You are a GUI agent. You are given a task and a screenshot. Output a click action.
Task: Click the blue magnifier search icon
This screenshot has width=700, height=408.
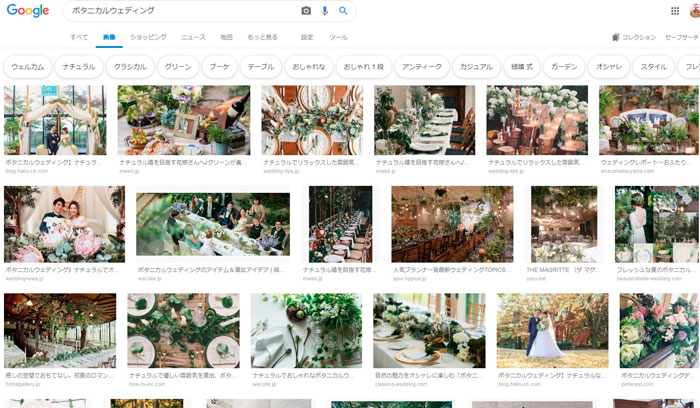343,11
